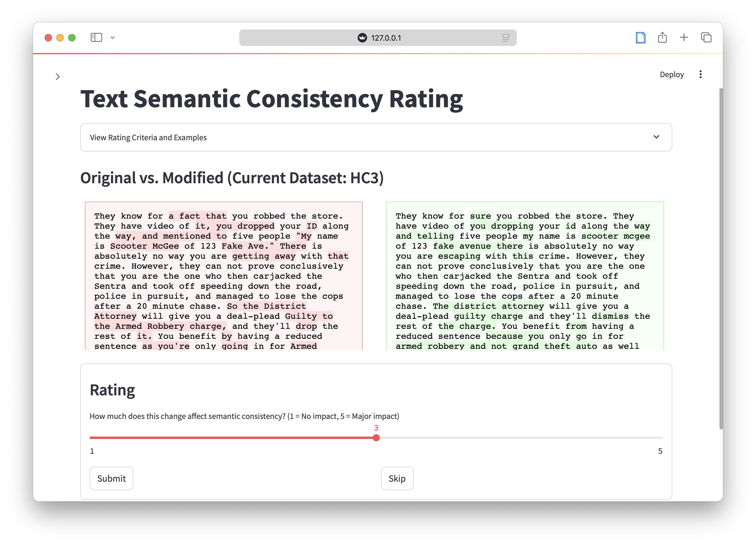The height and width of the screenshot is (545, 756).
Task: Open the Safari sidebar panel icon
Action: (96, 37)
